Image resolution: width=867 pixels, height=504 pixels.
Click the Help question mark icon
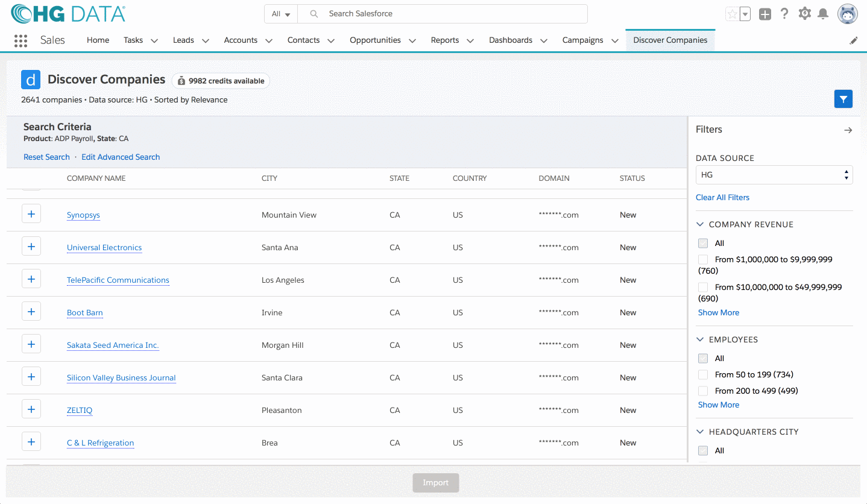pos(784,14)
